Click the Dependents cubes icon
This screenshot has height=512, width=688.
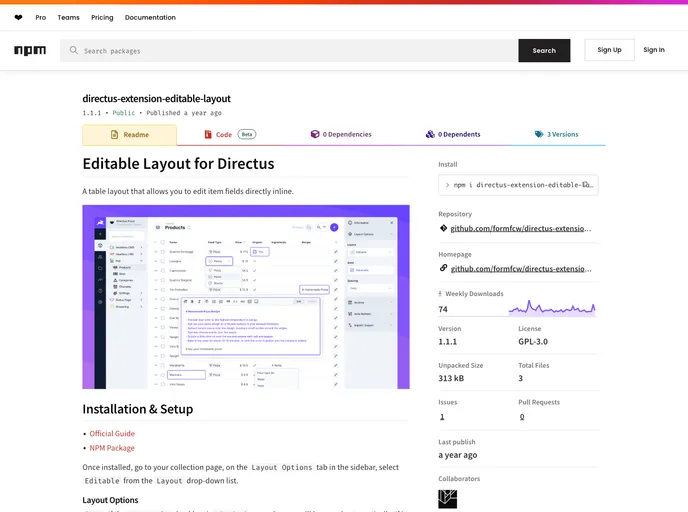[x=430, y=134]
